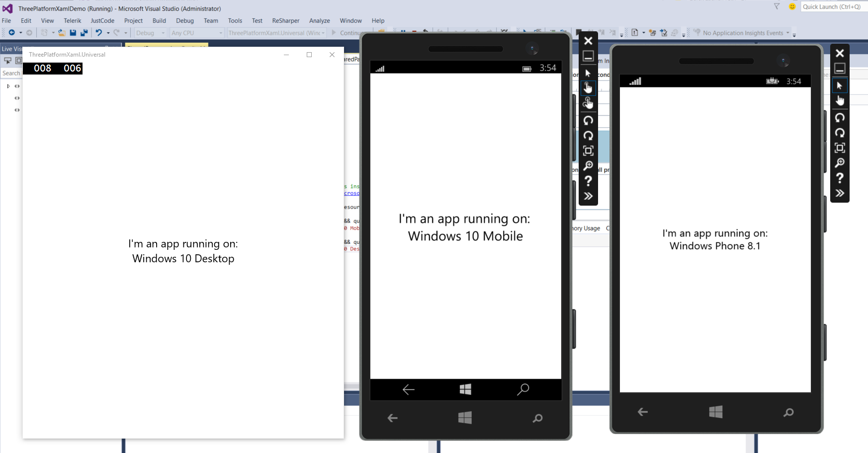Open the Debug configuration dropdown
Screen dimensions: 868x453
151,33
